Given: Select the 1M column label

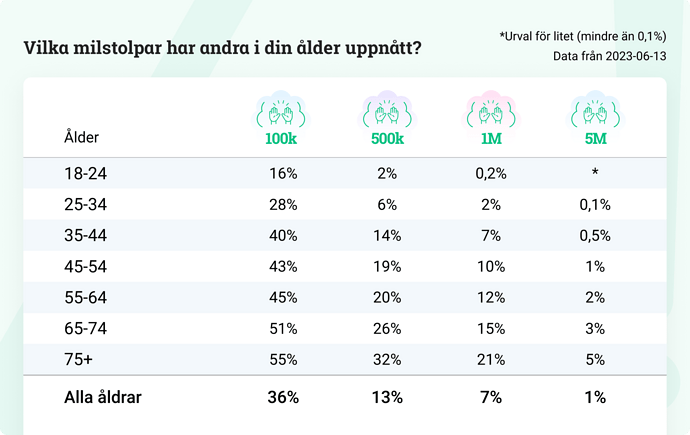Looking at the screenshot, I should tap(490, 140).
